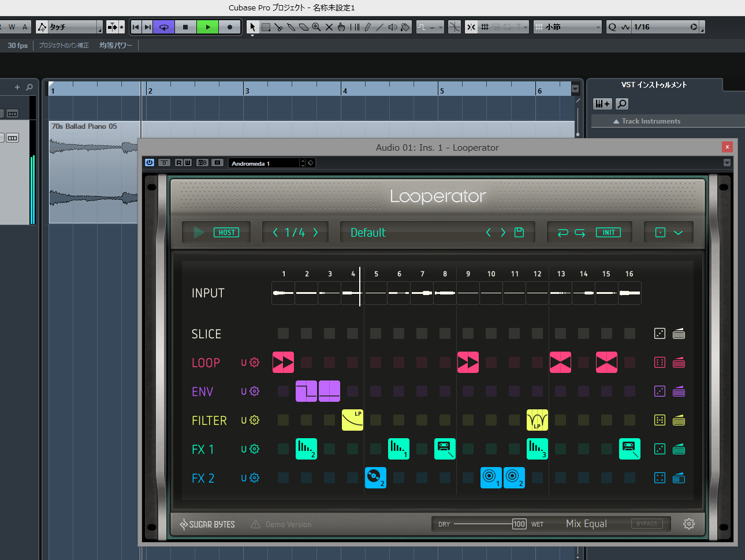
Task: Toggle the Cubase cycle loop button
Action: coord(164,27)
